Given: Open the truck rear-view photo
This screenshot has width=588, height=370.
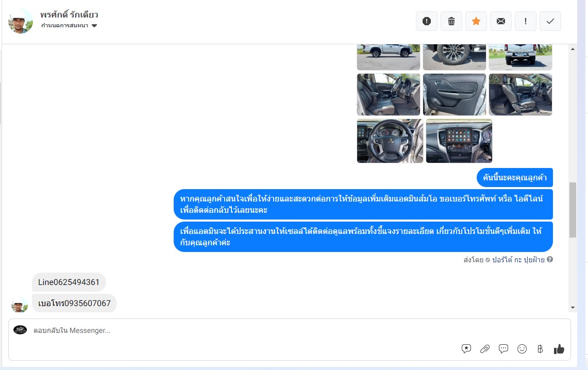Looking at the screenshot, I should 520,57.
